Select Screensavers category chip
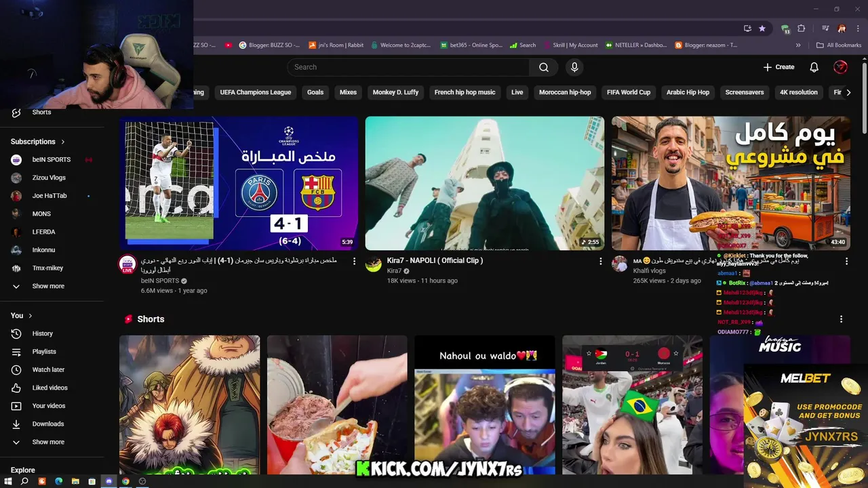The height and width of the screenshot is (488, 868). [745, 92]
